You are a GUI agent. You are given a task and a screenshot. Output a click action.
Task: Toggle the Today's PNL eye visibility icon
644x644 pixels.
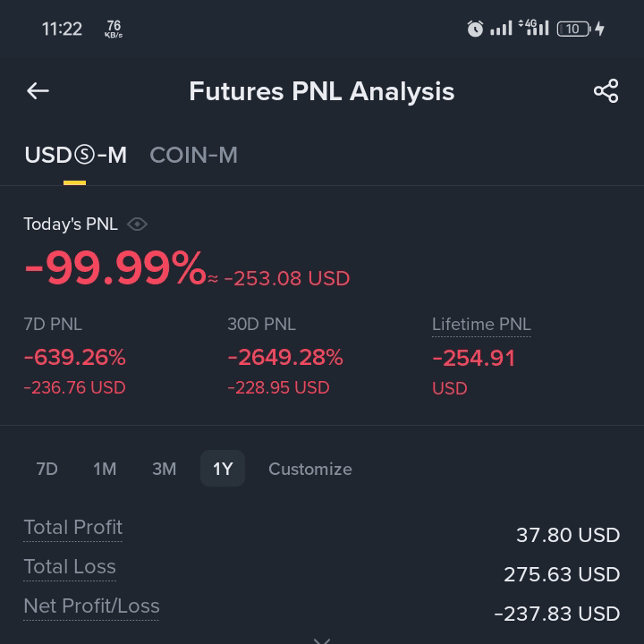tap(137, 225)
